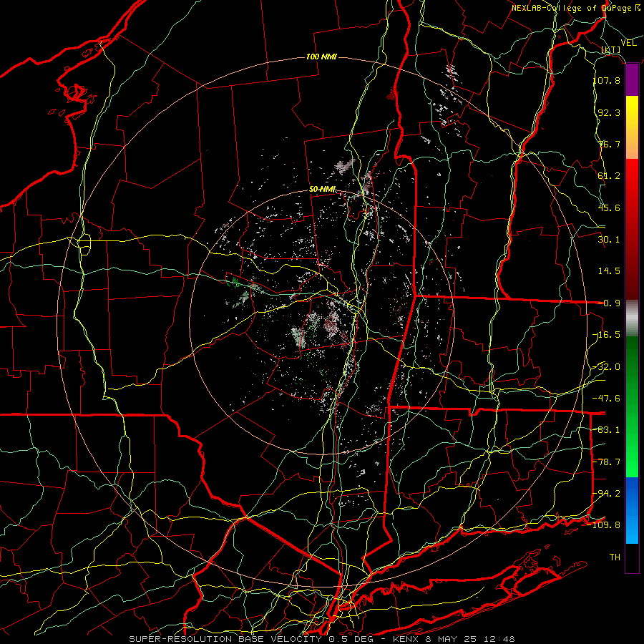Click the 45.6 velocity scale value

609,208
